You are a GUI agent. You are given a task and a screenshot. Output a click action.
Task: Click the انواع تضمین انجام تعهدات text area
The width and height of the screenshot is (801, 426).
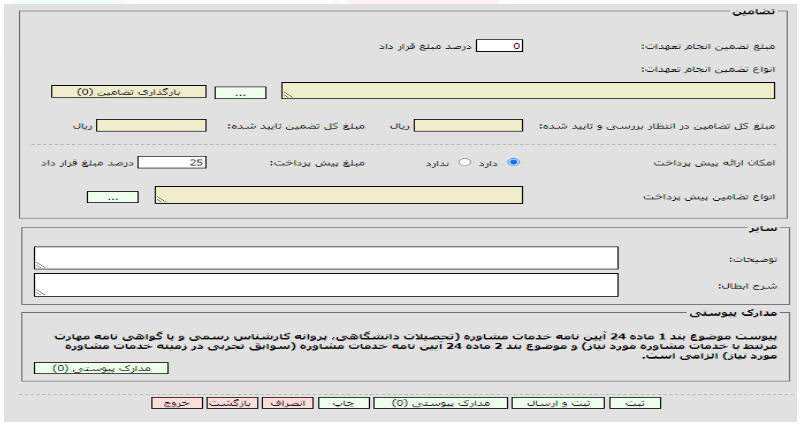click(528, 91)
